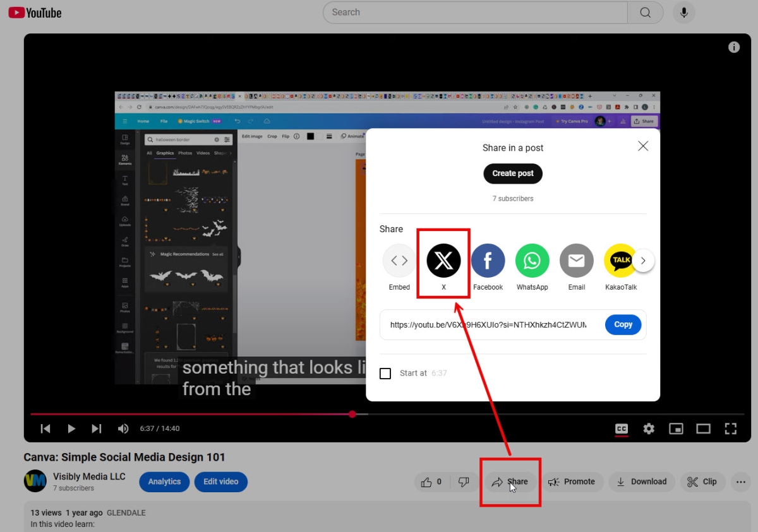Like the video
This screenshot has height=532, width=758.
click(432, 482)
